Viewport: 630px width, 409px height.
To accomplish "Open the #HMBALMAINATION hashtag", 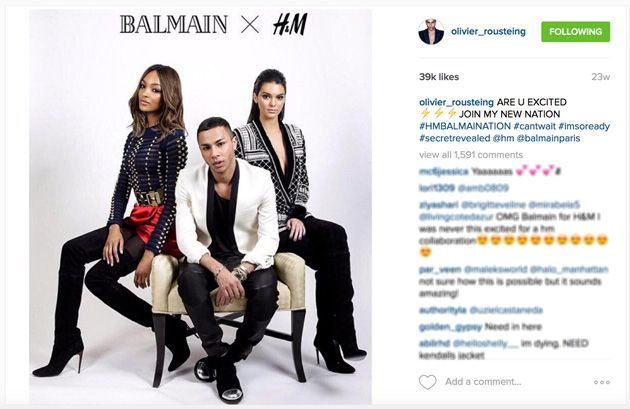I will coord(465,126).
